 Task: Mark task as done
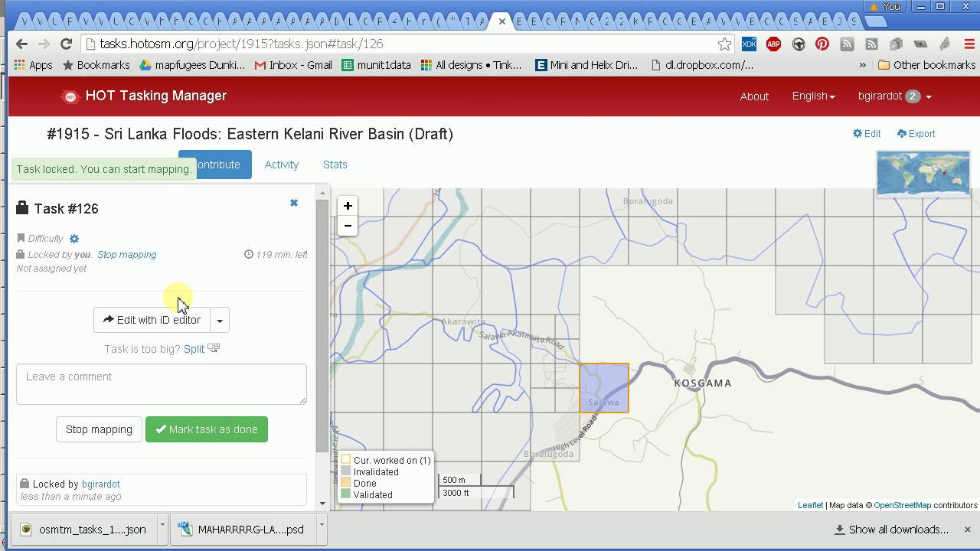point(207,429)
